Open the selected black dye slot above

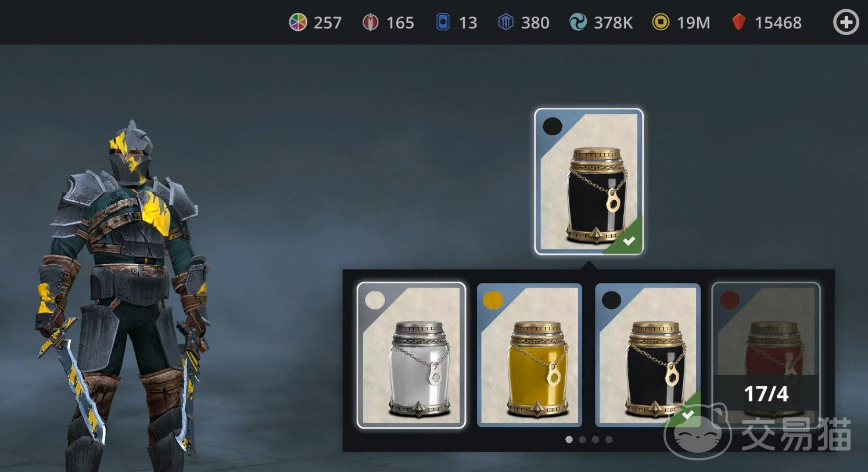point(589,182)
